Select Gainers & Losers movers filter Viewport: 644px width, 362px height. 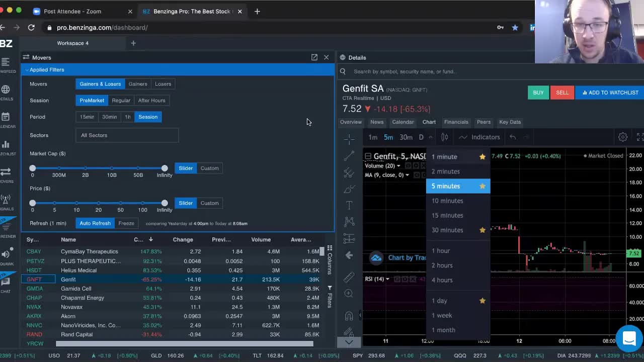tap(100, 84)
